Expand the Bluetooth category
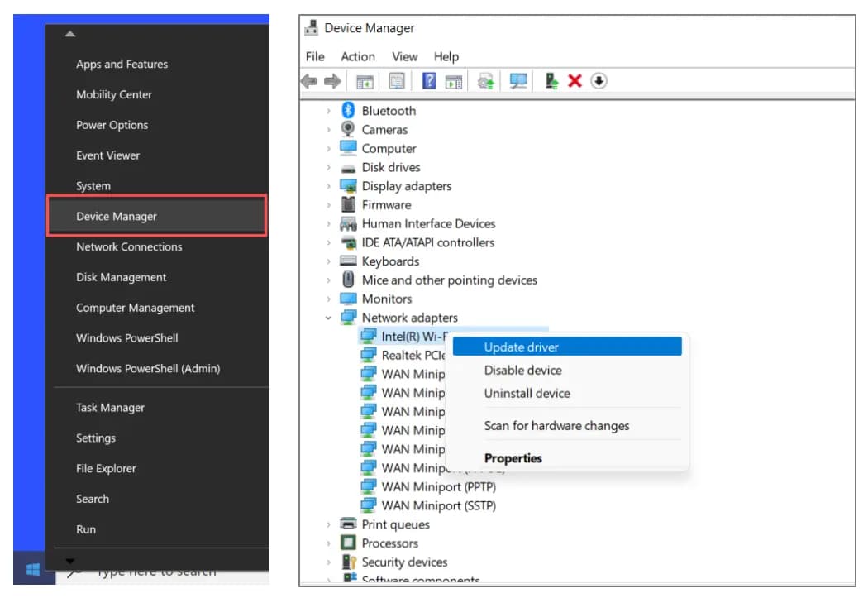Viewport: 868px width, 598px height. click(329, 110)
